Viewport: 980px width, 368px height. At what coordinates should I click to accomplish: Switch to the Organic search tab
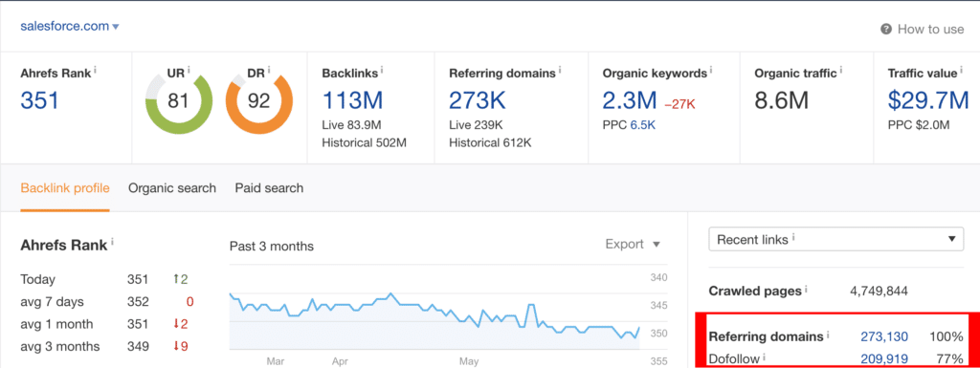pyautogui.click(x=172, y=187)
